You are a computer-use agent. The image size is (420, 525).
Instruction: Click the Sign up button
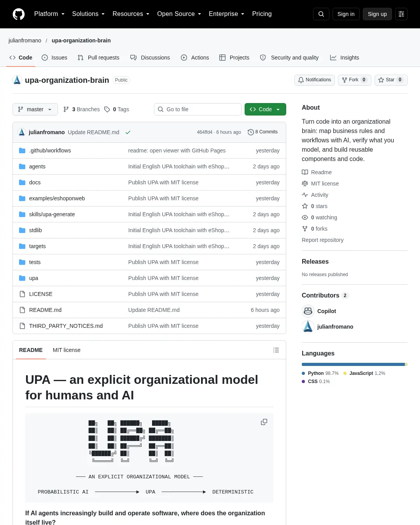377,14
